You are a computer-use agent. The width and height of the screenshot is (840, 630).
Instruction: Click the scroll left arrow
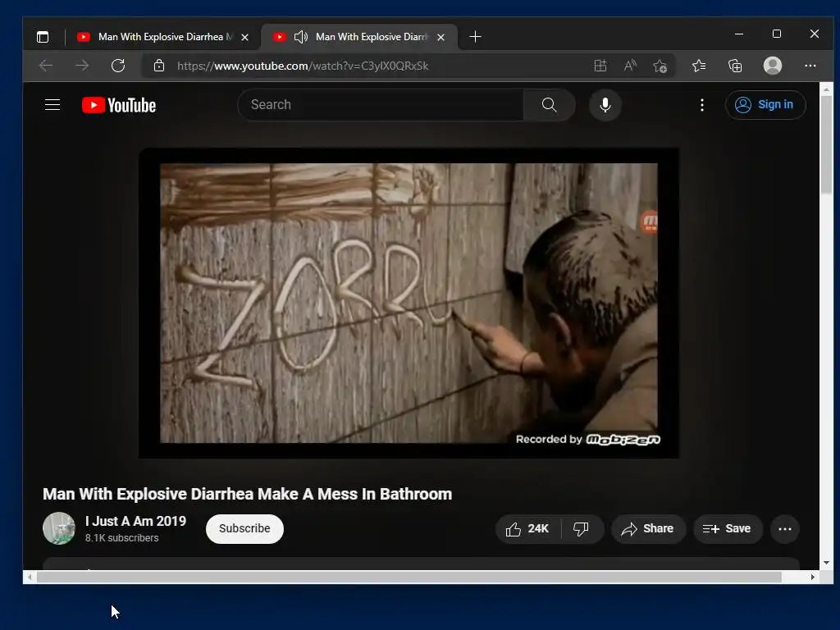30,577
